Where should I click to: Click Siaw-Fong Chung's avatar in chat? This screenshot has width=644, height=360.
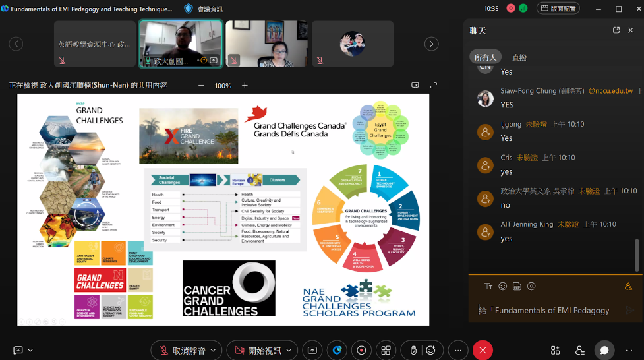(x=485, y=99)
